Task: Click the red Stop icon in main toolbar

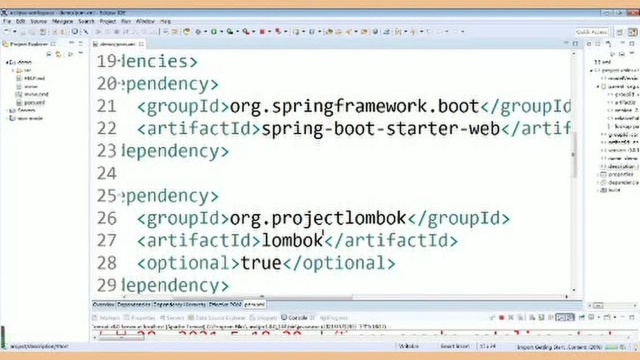Action: click(262, 31)
